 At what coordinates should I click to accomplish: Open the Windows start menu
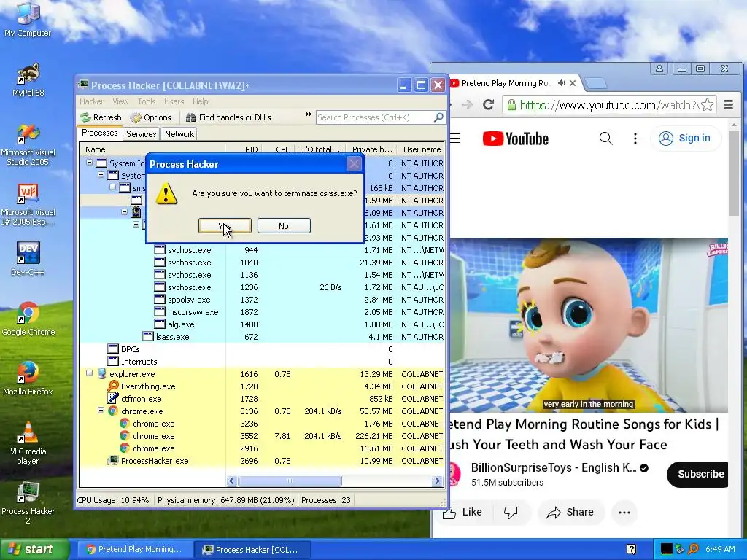[x=35, y=550]
